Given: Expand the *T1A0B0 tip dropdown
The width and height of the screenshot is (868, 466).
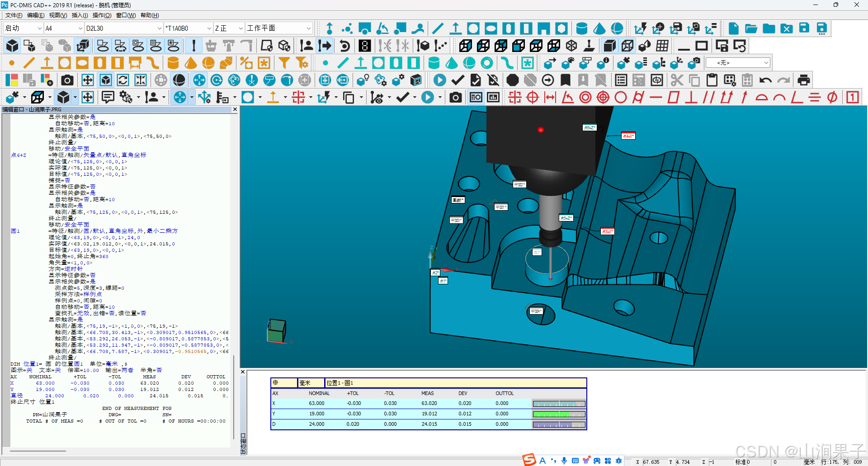Looking at the screenshot, I should (x=209, y=28).
